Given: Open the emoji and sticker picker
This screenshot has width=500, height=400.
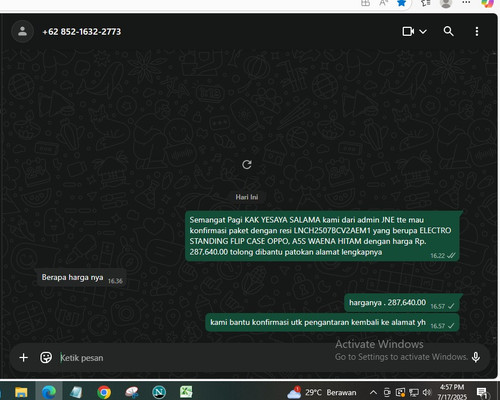Looking at the screenshot, I should click(x=46, y=358).
